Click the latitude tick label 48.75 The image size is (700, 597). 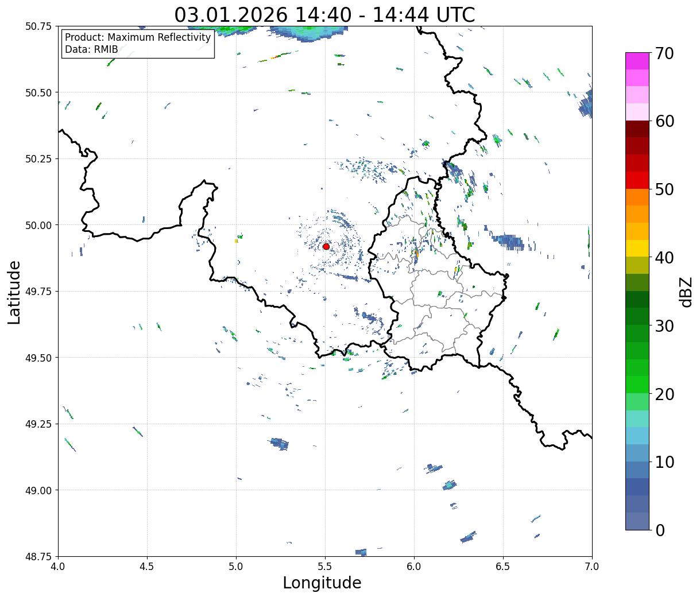(x=38, y=556)
